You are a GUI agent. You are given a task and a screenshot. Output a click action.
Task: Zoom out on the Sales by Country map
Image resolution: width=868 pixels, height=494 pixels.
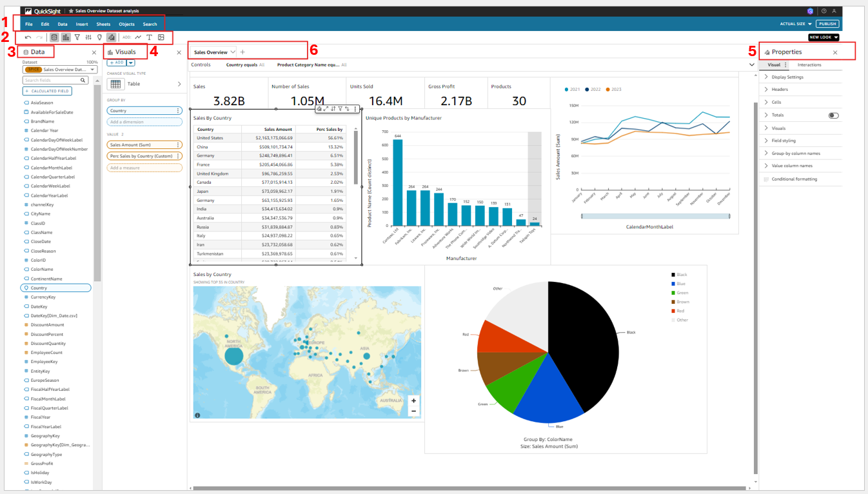[414, 411]
